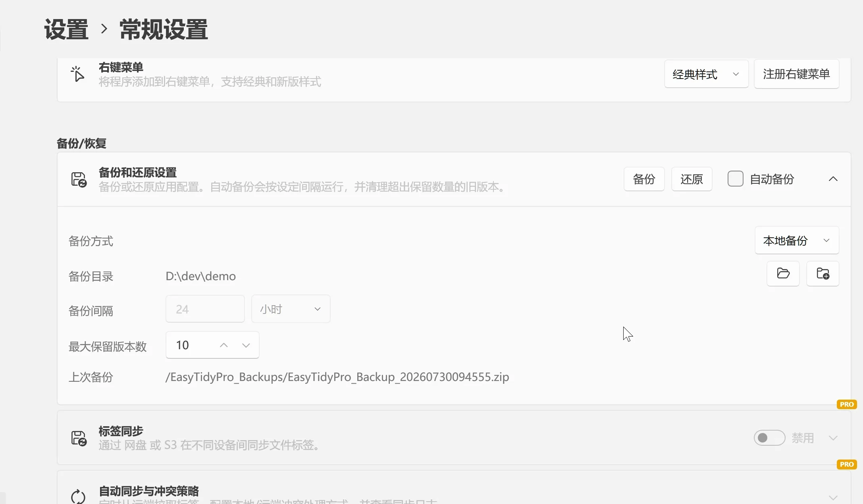This screenshot has width=863, height=504.
Task: Click the 备份目录 label
Action: (x=91, y=277)
